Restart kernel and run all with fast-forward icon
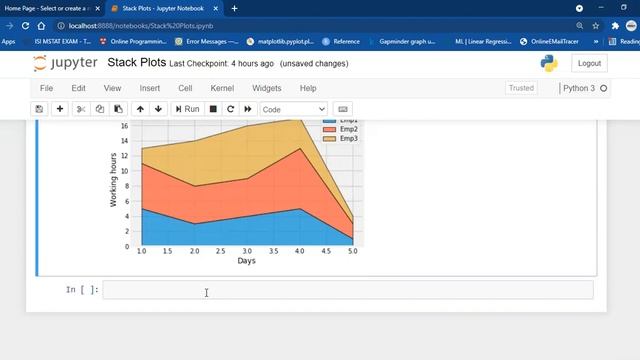Image resolution: width=640 pixels, height=360 pixels. (x=248, y=109)
